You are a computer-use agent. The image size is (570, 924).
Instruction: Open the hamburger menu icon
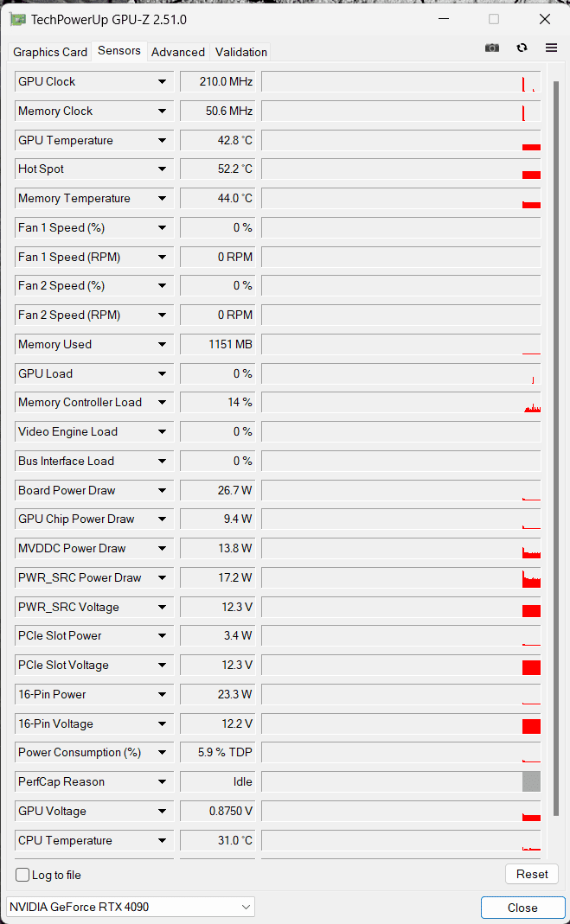pos(551,48)
